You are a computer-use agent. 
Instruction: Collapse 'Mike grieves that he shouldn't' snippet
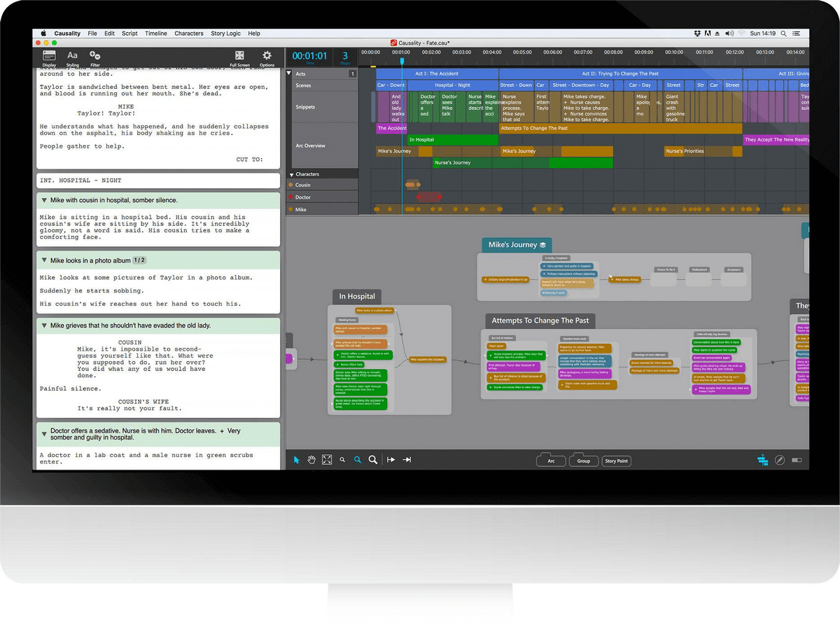click(x=43, y=325)
